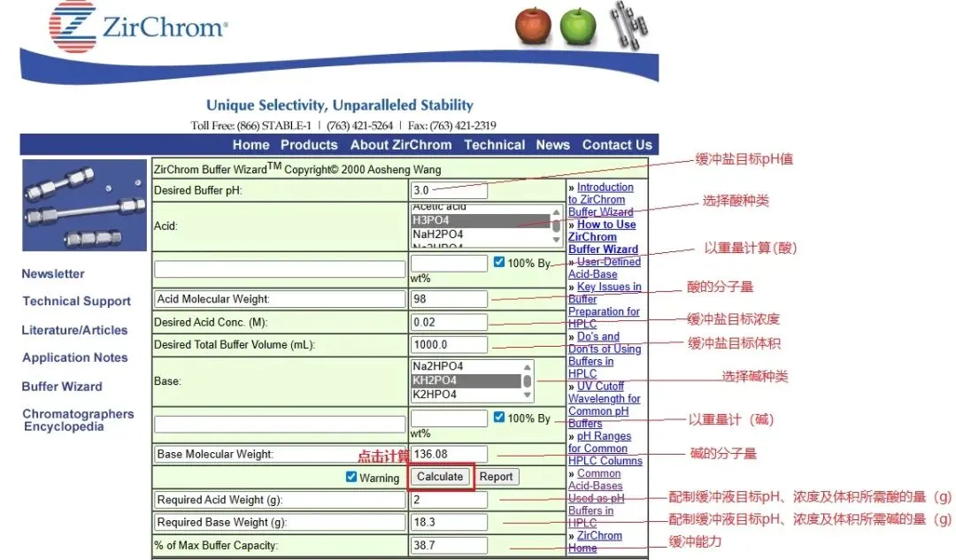956x560 pixels.
Task: Click the Desired Acid Conc. value field
Action: 449,322
